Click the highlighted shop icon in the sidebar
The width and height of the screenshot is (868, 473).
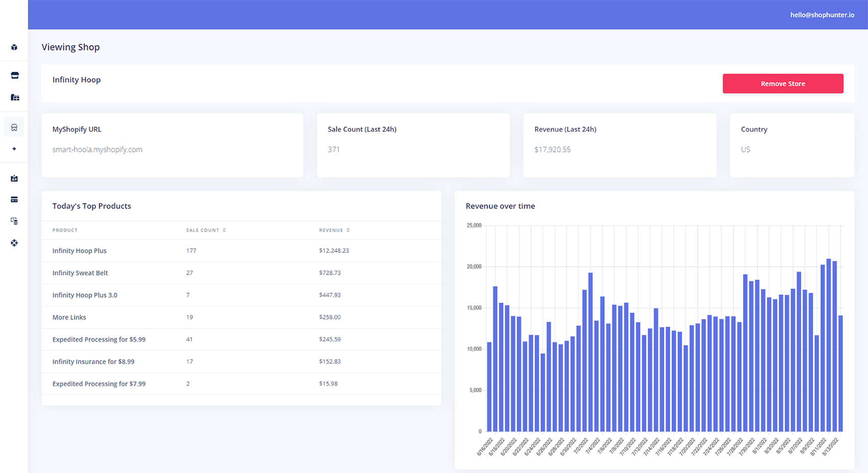tap(14, 127)
